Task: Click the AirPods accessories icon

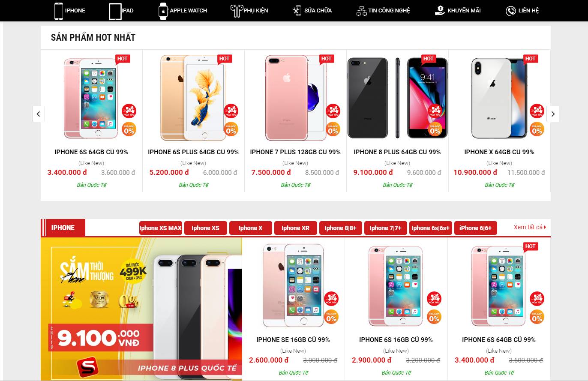Action: point(237,11)
